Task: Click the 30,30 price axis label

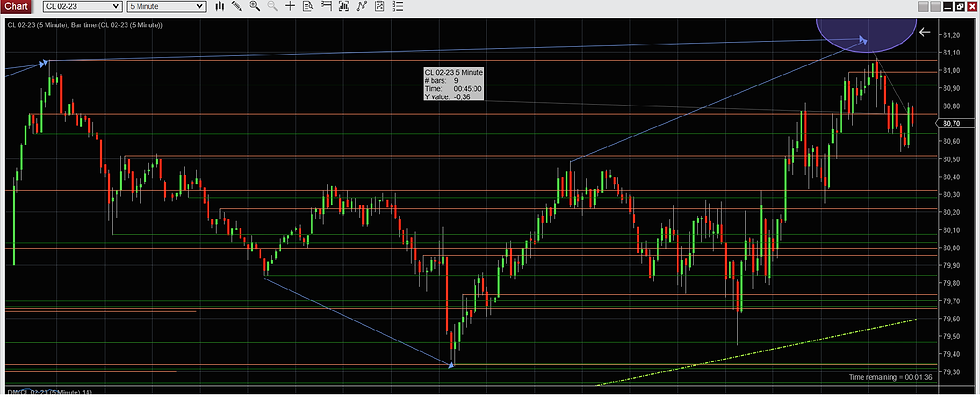Action: [x=951, y=195]
